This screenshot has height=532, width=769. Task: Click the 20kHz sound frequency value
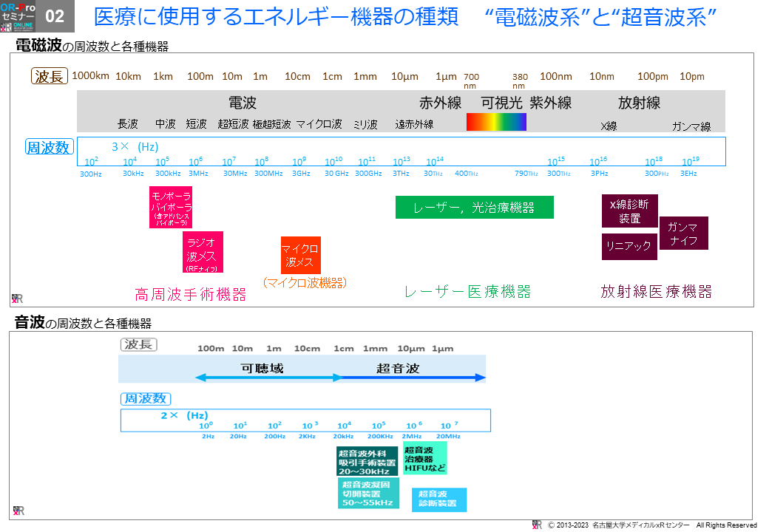click(x=343, y=436)
